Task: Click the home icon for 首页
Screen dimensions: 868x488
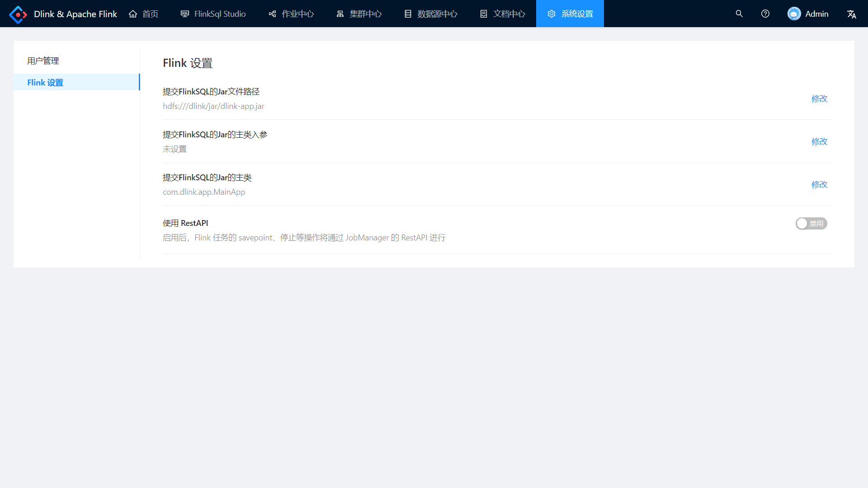Action: coord(133,14)
